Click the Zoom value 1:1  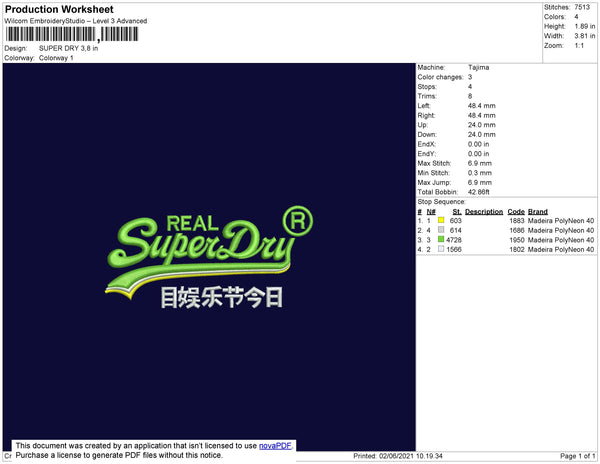click(579, 46)
